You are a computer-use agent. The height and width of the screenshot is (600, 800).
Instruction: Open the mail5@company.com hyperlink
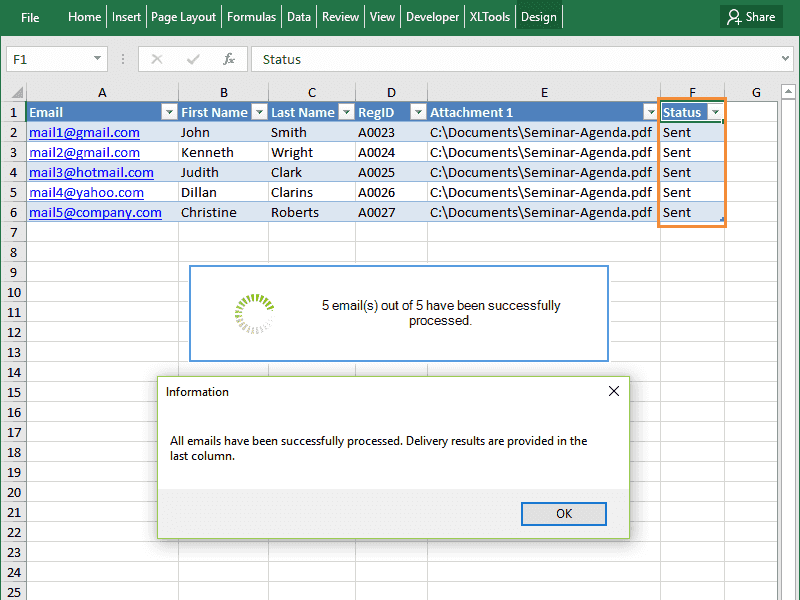pos(95,212)
